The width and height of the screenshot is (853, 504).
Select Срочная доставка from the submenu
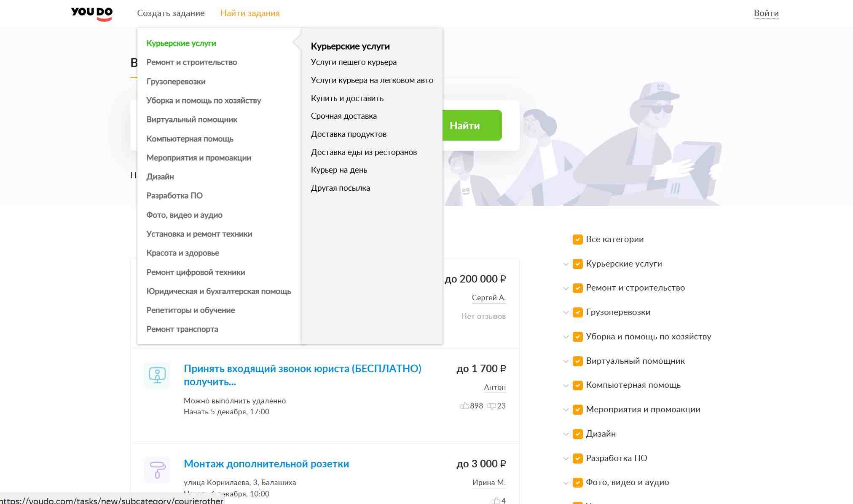pos(343,116)
